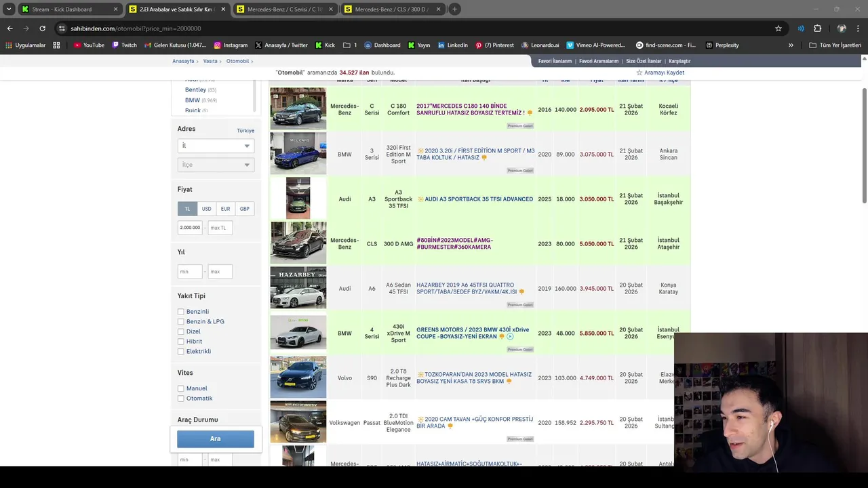This screenshot has width=868, height=488.
Task: Open the Pinterest bookmark
Action: (494, 45)
